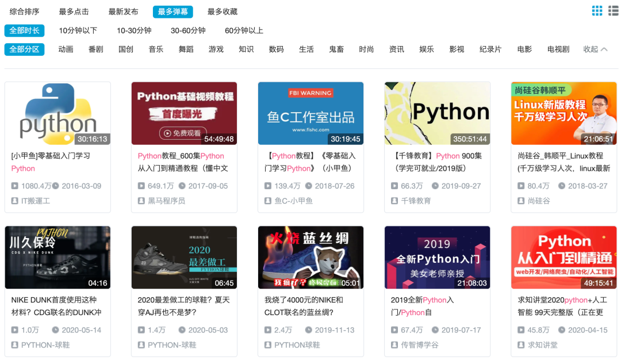Filter by 国创 category
621x364 pixels.
click(x=126, y=49)
